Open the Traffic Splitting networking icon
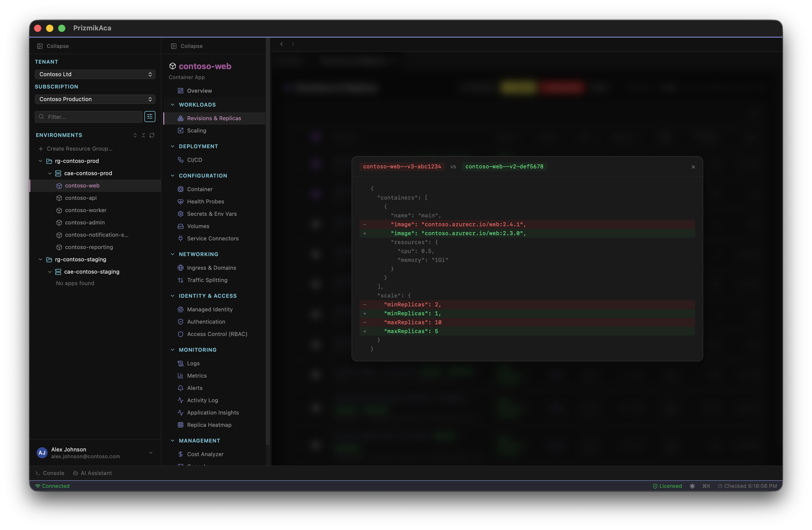Image resolution: width=812 pixels, height=530 pixels. pyautogui.click(x=181, y=280)
